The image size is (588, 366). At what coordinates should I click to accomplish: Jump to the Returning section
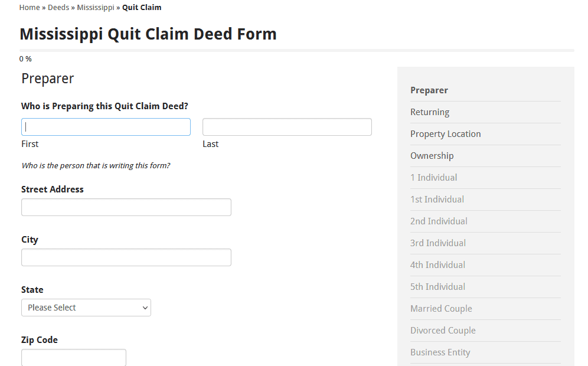[430, 112]
